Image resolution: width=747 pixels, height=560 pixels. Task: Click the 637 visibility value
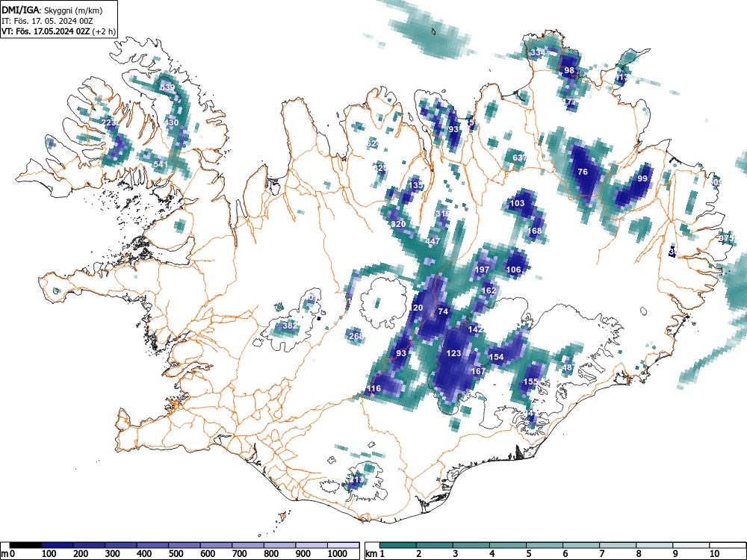[x=519, y=157]
